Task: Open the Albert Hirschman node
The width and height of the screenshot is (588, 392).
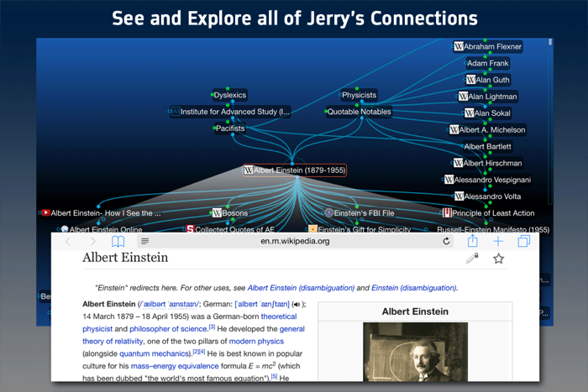Action: coord(488,163)
